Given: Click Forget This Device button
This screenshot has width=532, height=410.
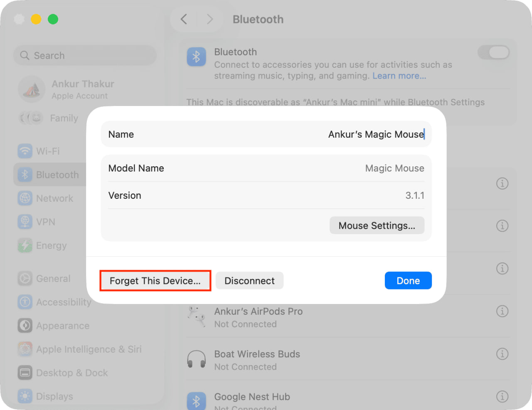Looking at the screenshot, I should [155, 281].
